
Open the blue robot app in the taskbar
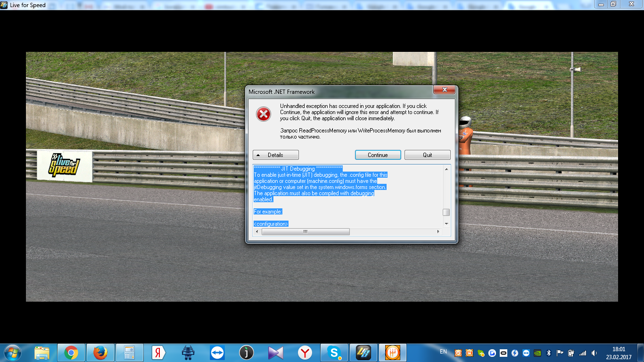click(x=188, y=353)
